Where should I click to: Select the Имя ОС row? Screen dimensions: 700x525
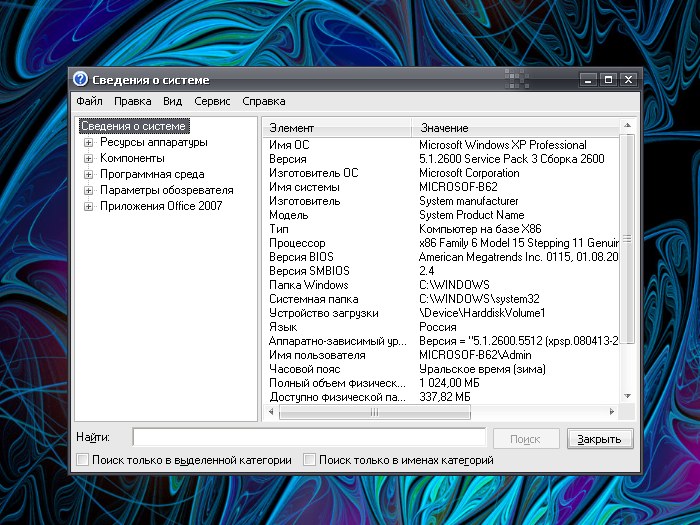442,145
